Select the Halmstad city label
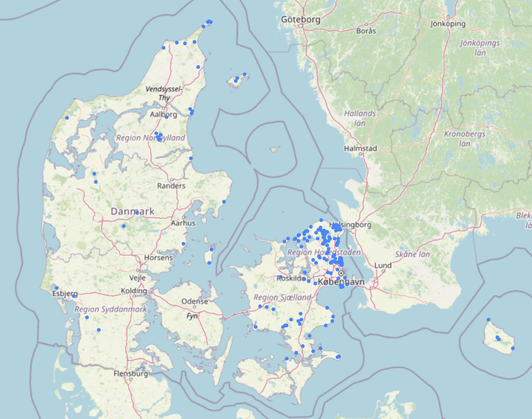The image size is (532, 419). [x=360, y=148]
